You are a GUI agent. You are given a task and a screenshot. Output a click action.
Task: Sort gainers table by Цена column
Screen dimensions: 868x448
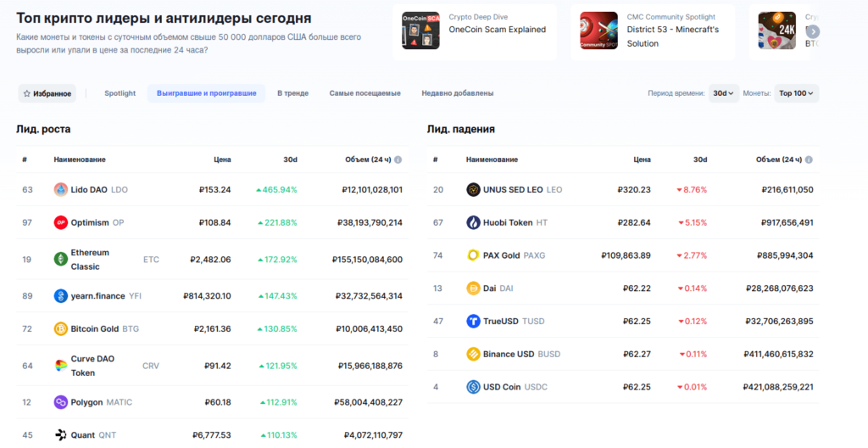click(223, 160)
